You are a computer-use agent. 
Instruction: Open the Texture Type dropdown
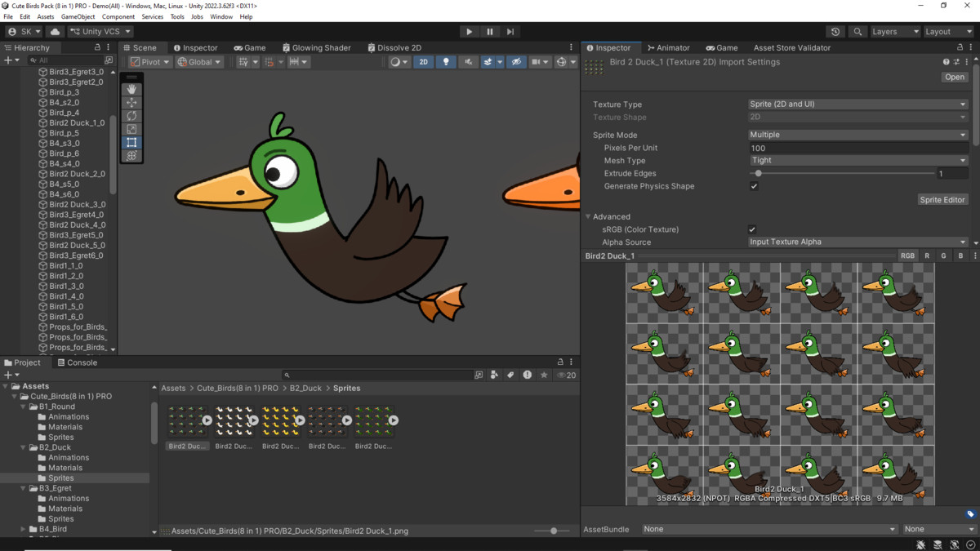click(858, 104)
